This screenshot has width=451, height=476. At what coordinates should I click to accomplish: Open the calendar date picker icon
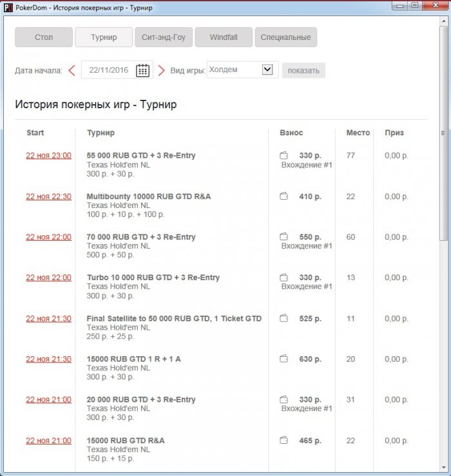coord(142,70)
